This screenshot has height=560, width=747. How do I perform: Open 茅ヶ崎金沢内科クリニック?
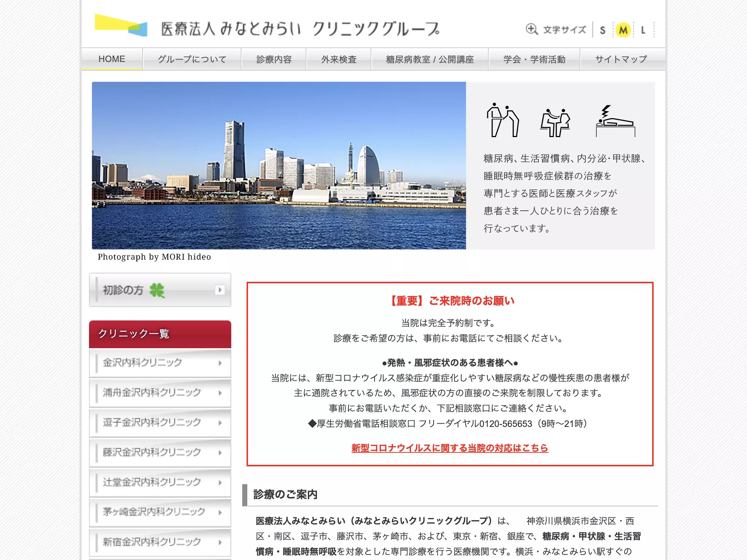(x=160, y=513)
